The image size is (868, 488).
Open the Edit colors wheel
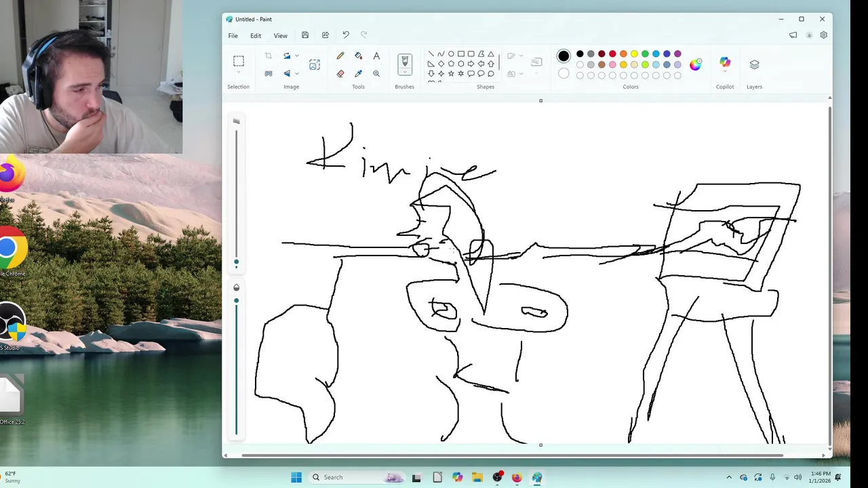point(696,64)
